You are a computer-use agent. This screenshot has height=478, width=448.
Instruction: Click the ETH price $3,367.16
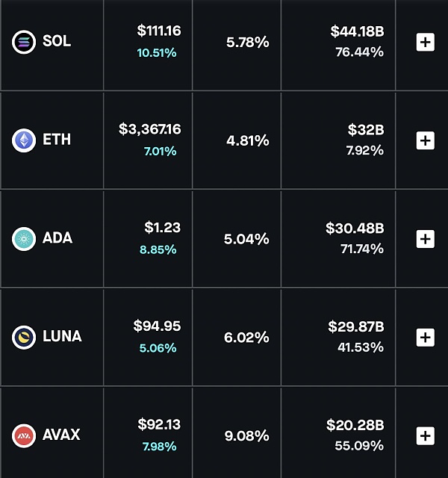(x=150, y=129)
